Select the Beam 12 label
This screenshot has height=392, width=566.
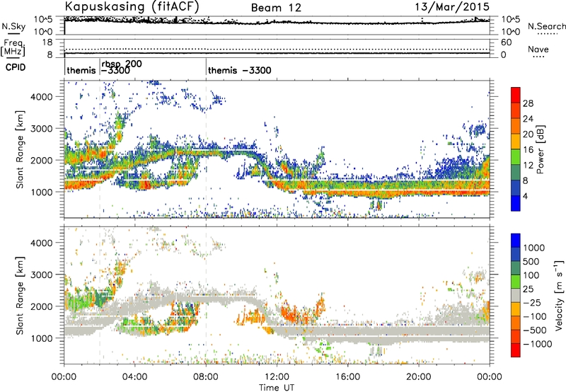coord(276,8)
